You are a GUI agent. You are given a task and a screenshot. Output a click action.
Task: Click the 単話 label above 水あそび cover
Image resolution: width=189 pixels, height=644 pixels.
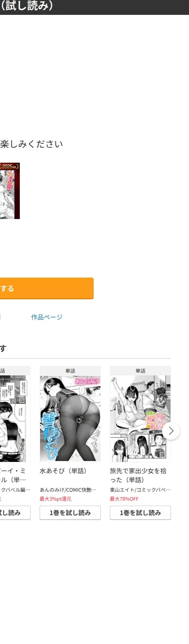click(x=70, y=371)
